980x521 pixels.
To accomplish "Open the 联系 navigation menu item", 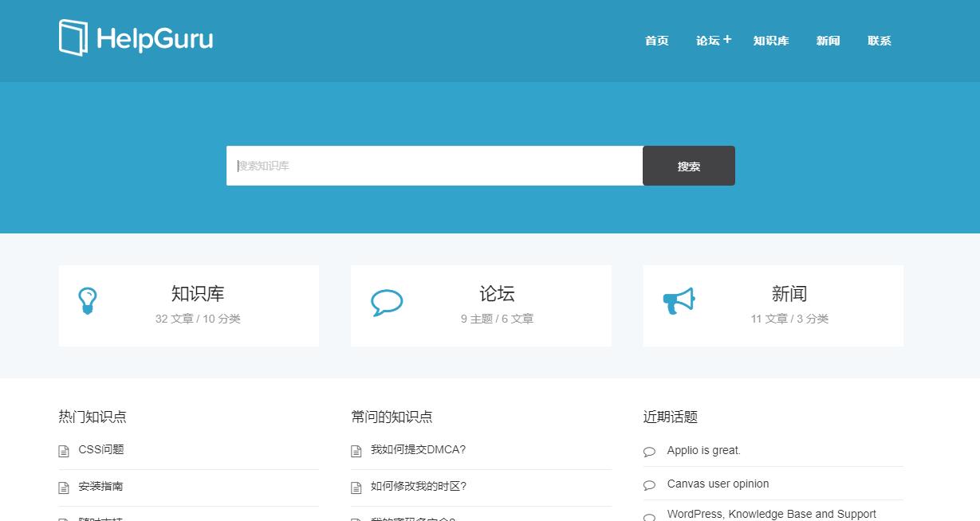I will 880,41.
